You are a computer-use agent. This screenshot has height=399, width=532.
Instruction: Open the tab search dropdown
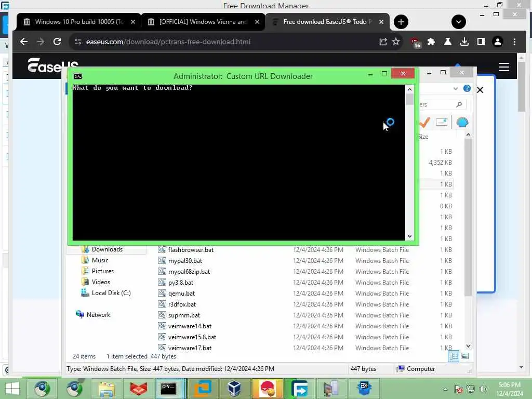point(458,22)
